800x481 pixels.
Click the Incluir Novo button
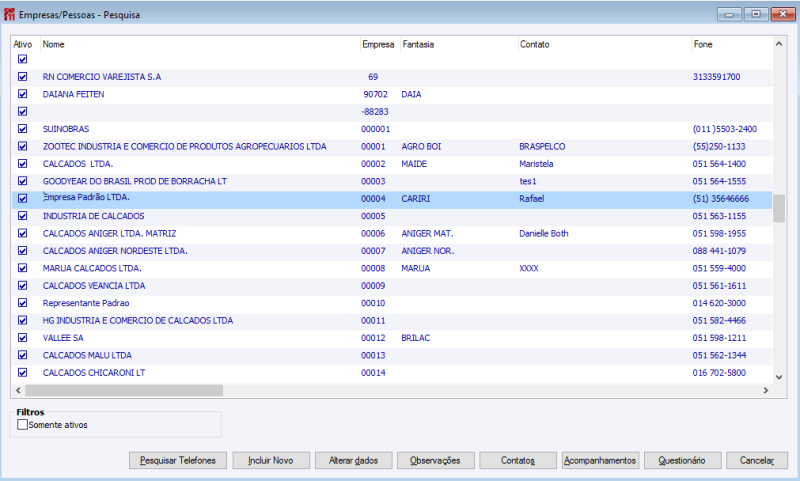[x=271, y=460]
